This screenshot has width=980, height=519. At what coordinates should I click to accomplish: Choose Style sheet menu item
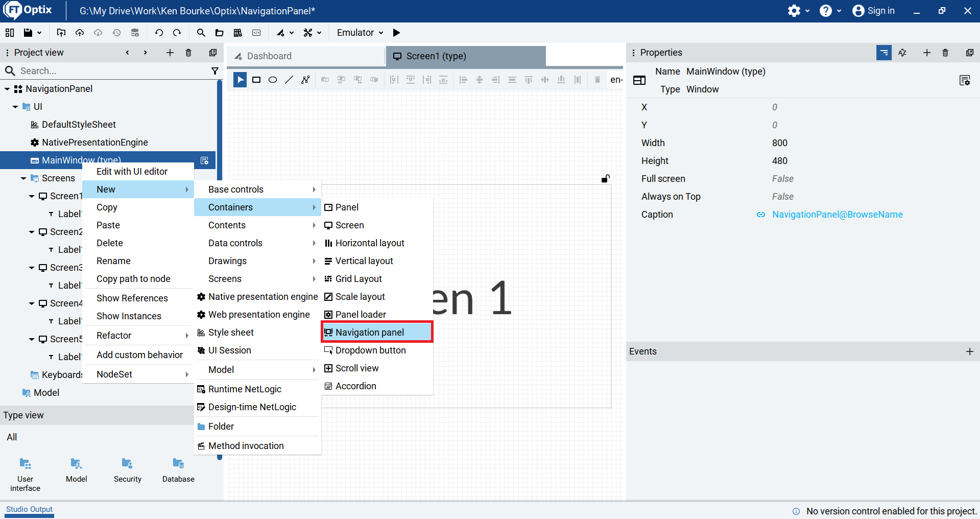(x=257, y=333)
